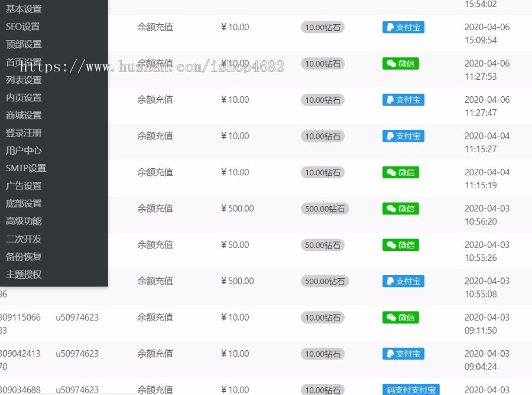Viewport: 532px width, 395px height.
Task: Click the 微信 icon on the ¥500.00 order at 10:56:20
Action: click(x=401, y=208)
